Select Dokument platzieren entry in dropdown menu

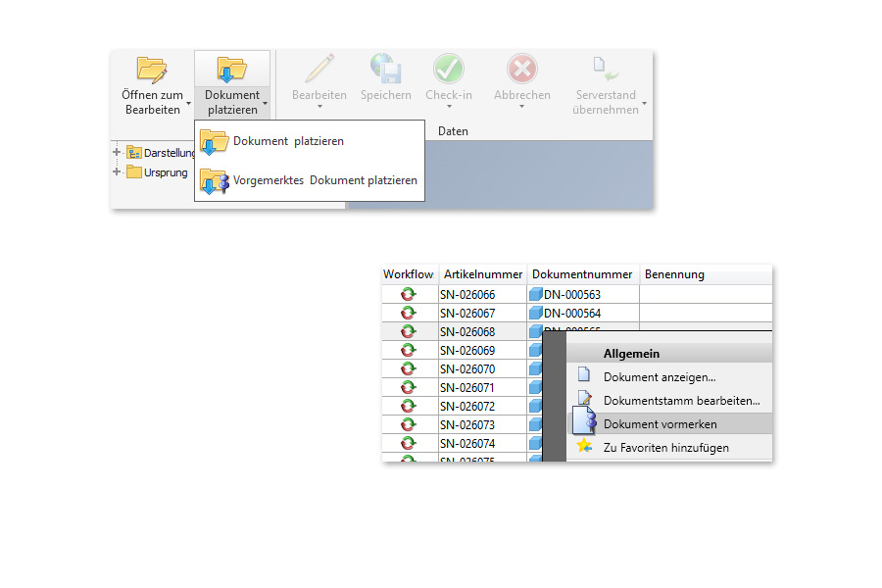click(288, 141)
